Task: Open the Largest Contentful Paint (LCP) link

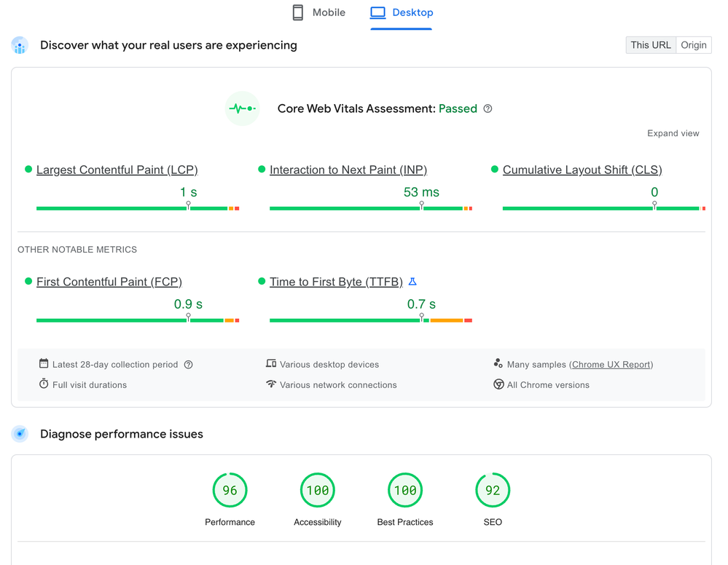Action: (x=117, y=170)
